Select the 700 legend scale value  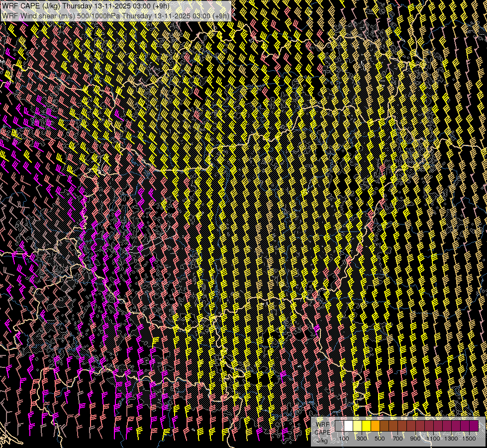tap(397, 439)
